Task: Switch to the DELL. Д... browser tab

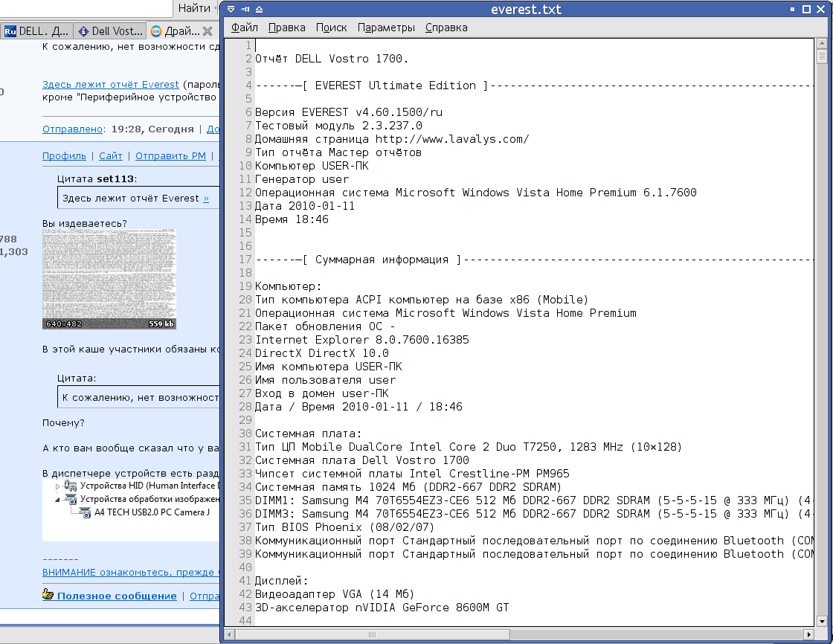Action: (x=37, y=31)
